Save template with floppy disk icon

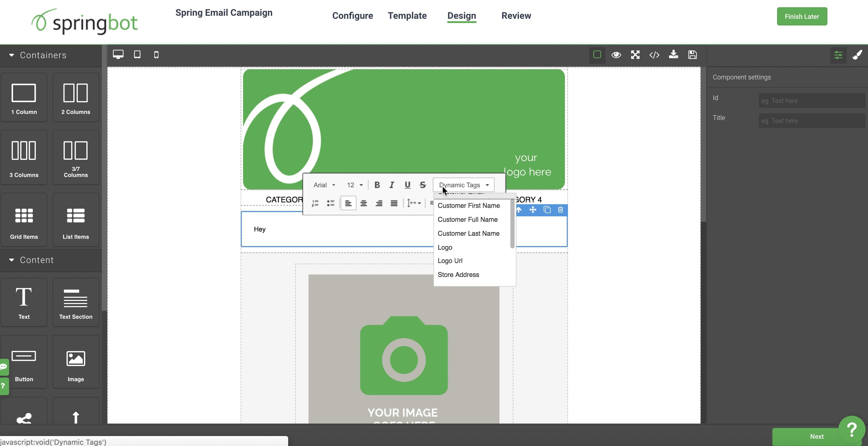click(693, 55)
